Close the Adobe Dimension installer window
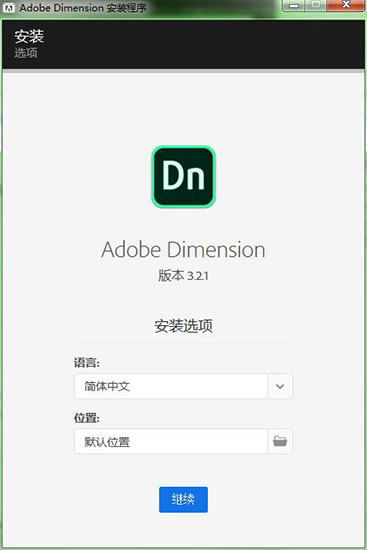The image size is (367, 550). click(x=346, y=5)
